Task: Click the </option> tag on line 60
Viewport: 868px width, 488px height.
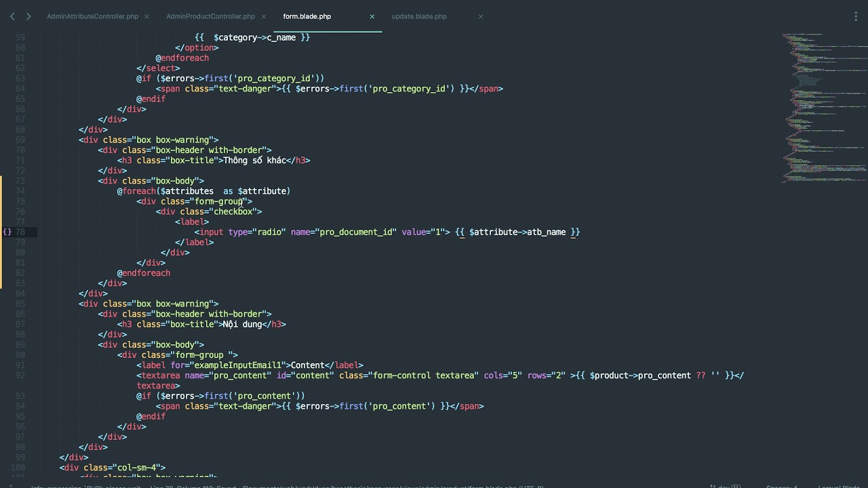Action: point(197,47)
